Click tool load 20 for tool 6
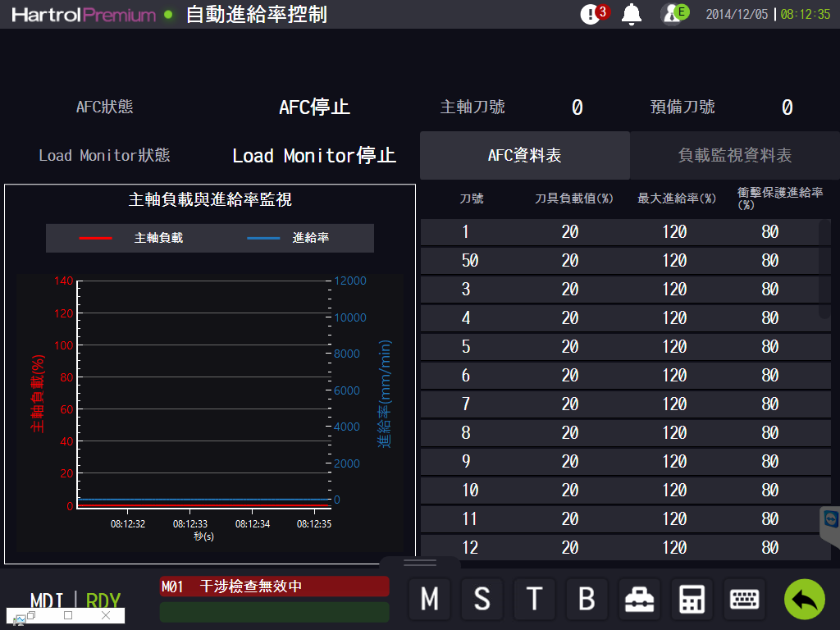This screenshot has width=840, height=630. tap(570, 376)
